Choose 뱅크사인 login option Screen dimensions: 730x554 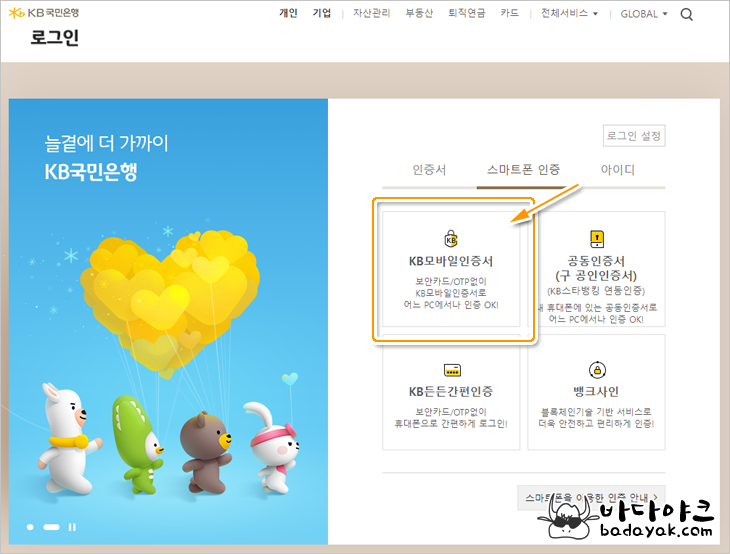pyautogui.click(x=596, y=392)
